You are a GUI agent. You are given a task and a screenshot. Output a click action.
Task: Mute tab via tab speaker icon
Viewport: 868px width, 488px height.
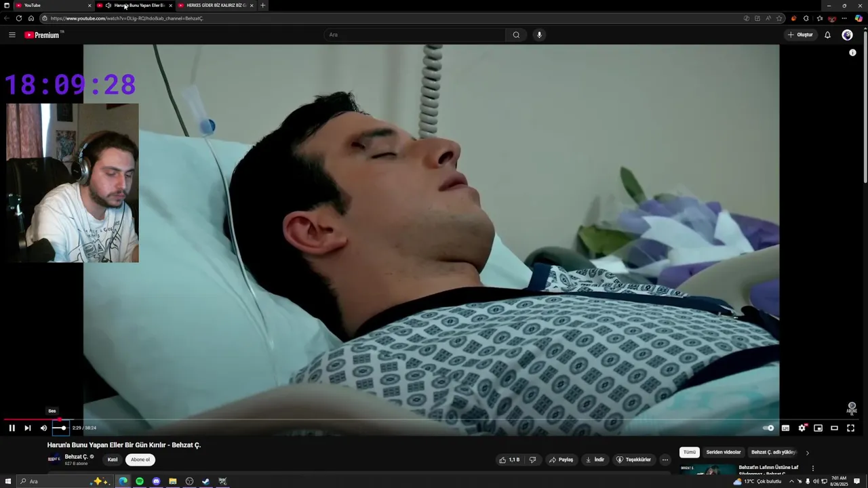pyautogui.click(x=108, y=5)
